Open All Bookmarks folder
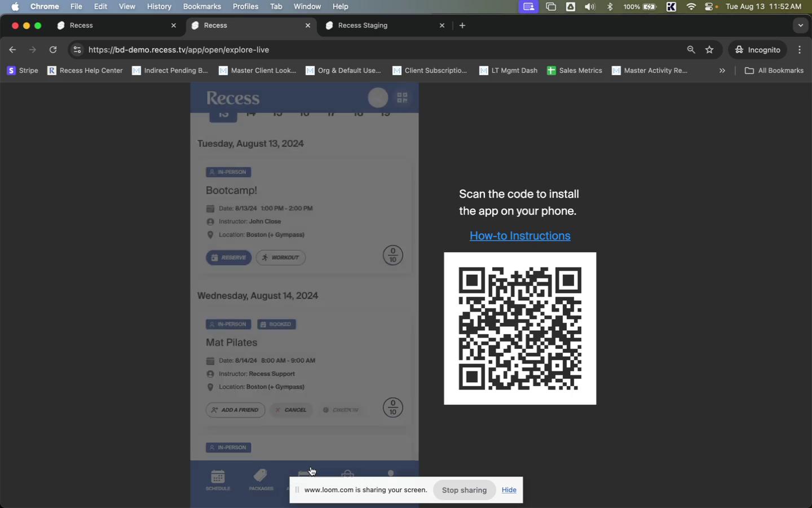The image size is (812, 508). [774, 71]
